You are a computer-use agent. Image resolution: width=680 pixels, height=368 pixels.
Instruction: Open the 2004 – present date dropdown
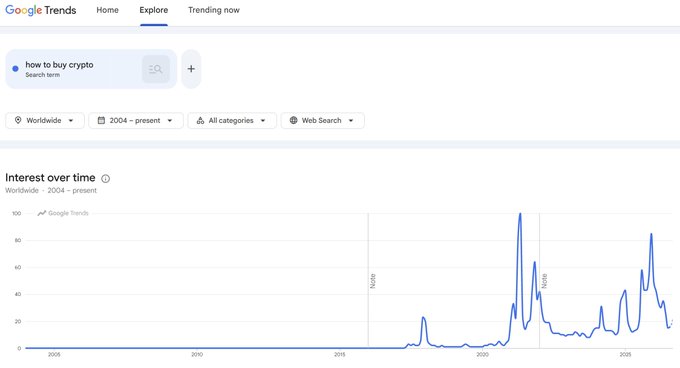coord(136,120)
